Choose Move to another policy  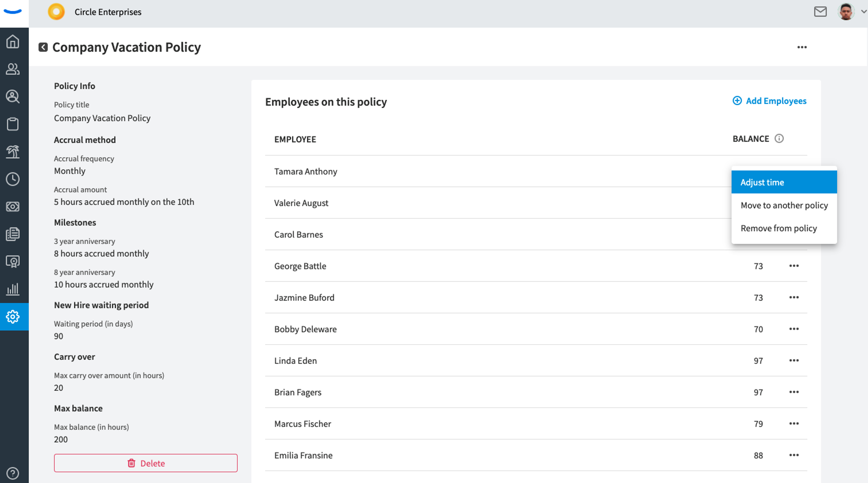click(x=784, y=205)
